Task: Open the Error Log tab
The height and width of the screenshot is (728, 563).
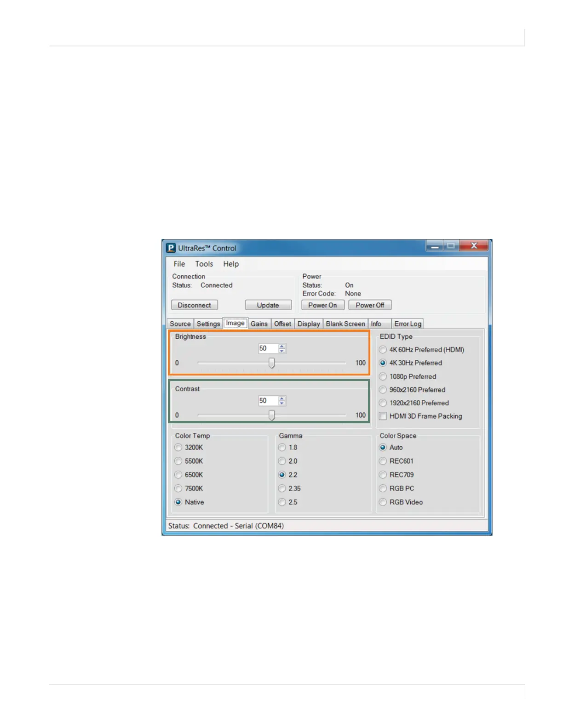Action: tap(408, 324)
